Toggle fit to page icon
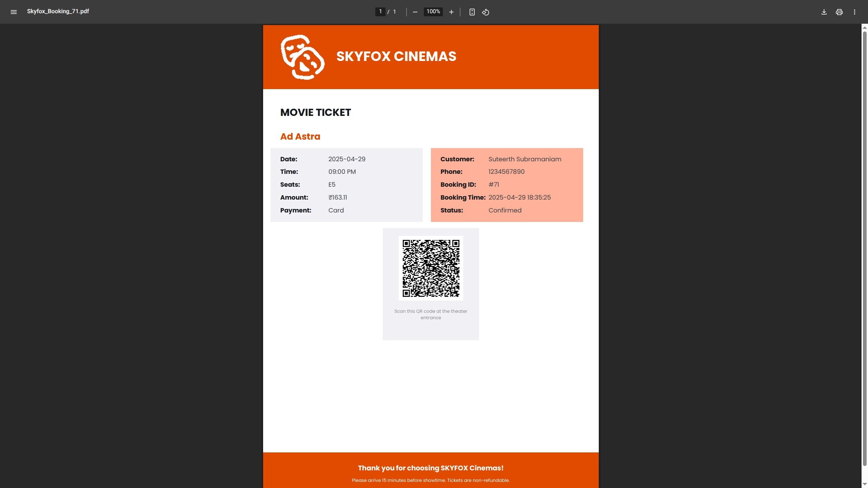This screenshot has width=868, height=488. click(472, 12)
